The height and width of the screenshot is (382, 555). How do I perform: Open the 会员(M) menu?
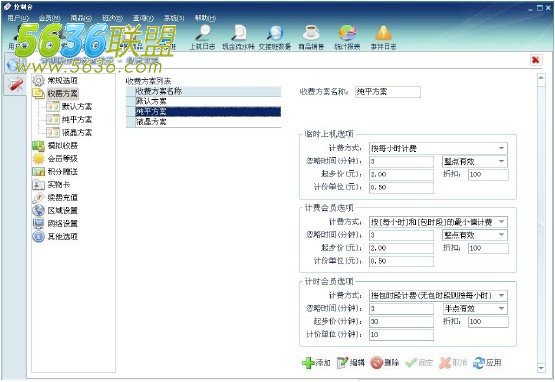[49, 18]
